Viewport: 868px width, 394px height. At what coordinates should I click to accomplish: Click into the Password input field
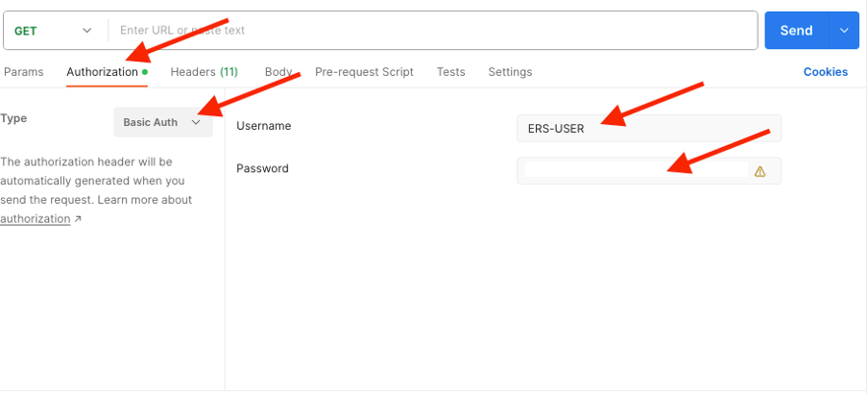[634, 170]
